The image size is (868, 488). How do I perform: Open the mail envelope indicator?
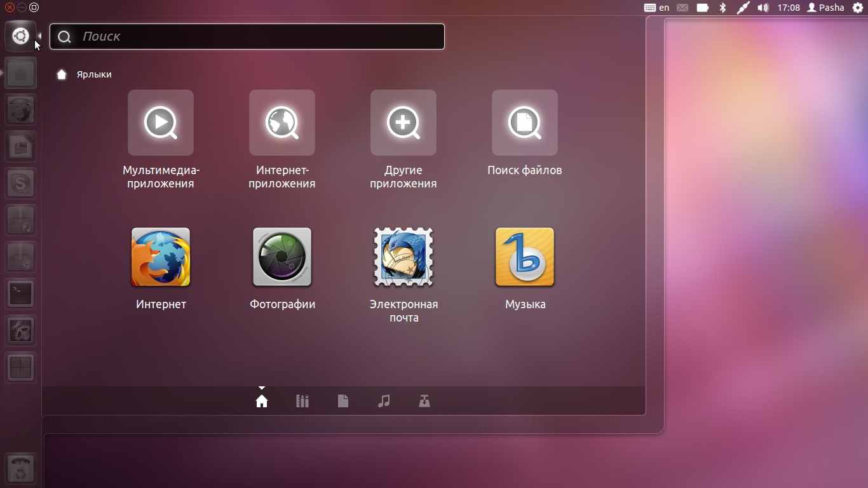682,8
